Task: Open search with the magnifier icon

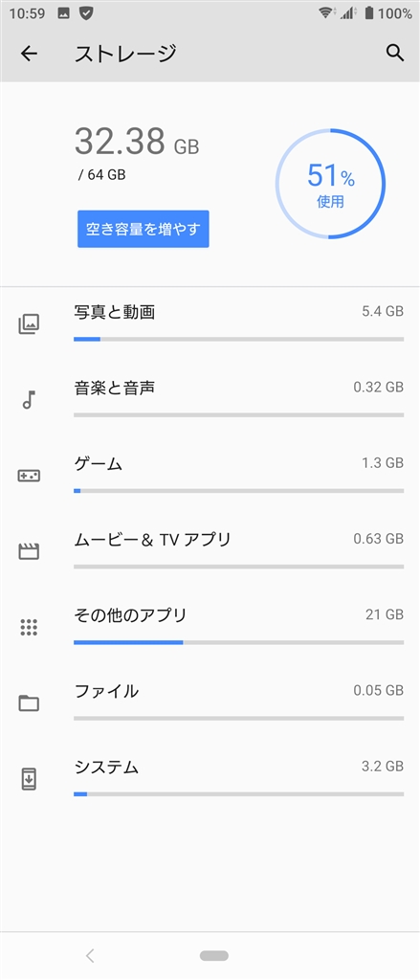Action: [394, 54]
